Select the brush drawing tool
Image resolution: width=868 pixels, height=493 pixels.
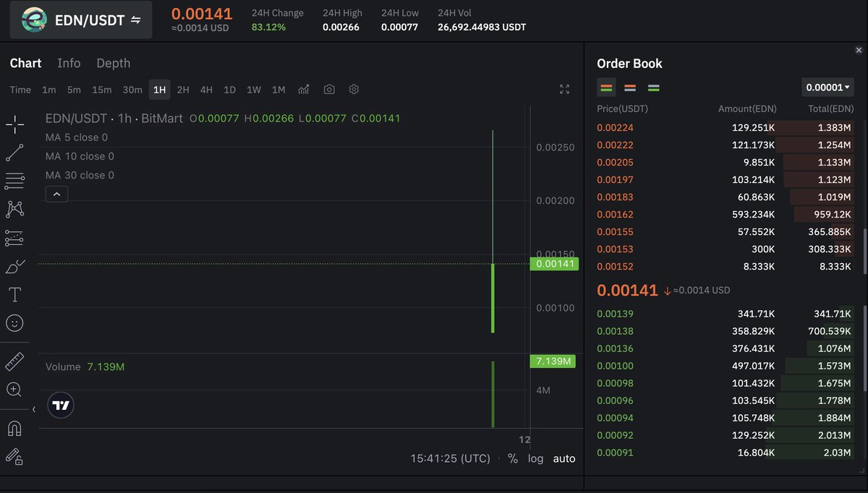coord(14,266)
